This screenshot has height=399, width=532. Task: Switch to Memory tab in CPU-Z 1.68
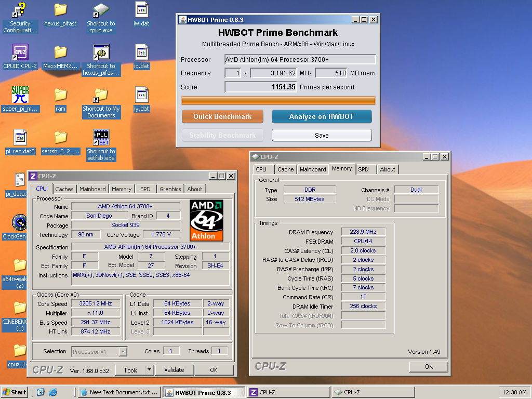coord(122,189)
